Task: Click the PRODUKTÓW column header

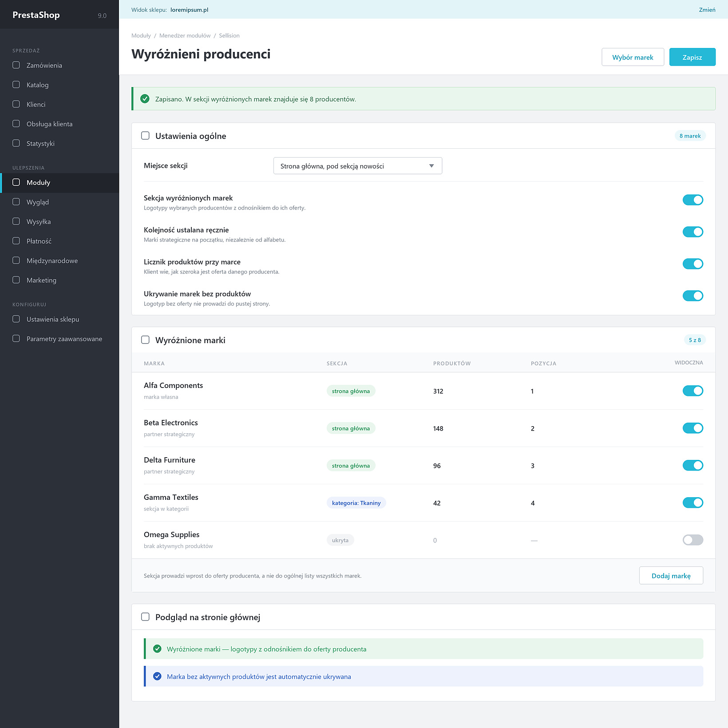Action: tap(452, 364)
